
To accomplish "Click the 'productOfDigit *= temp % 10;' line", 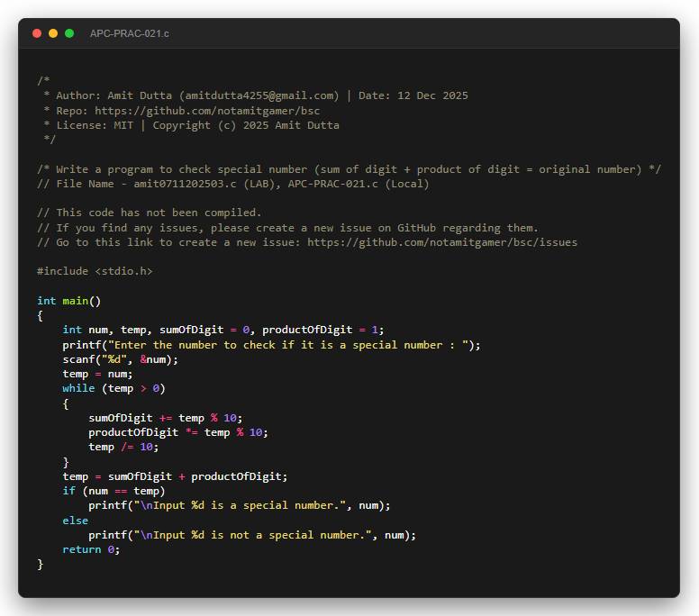I will pos(178,432).
